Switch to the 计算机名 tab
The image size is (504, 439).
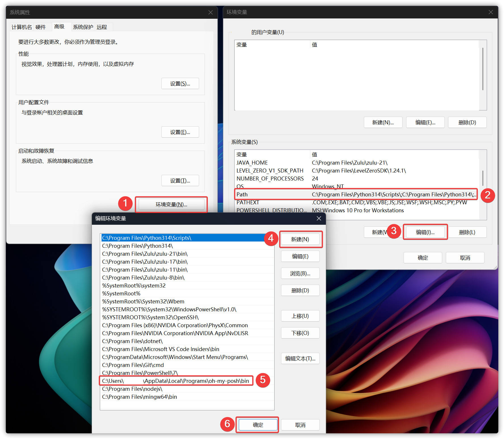22,27
